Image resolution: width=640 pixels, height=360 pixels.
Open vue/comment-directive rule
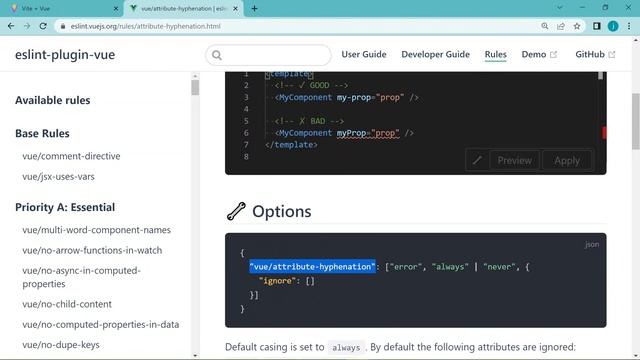[x=71, y=156]
